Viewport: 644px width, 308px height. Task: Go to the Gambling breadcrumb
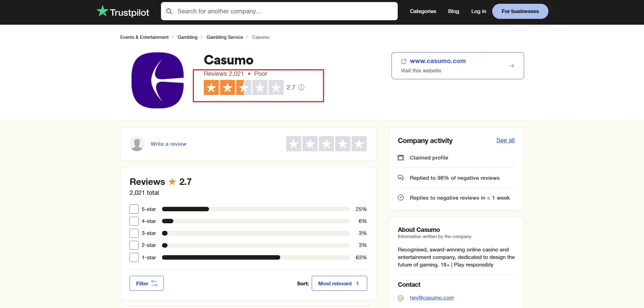(x=187, y=37)
